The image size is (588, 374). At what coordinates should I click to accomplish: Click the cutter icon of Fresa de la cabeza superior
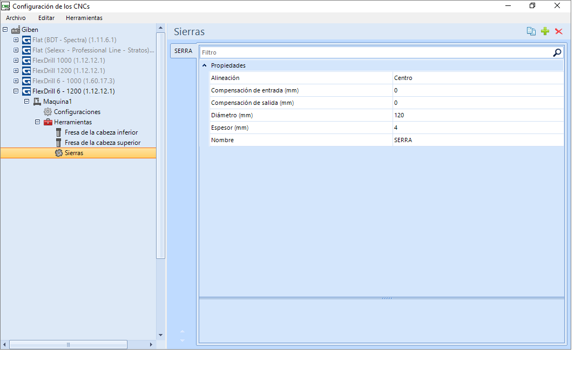click(58, 143)
